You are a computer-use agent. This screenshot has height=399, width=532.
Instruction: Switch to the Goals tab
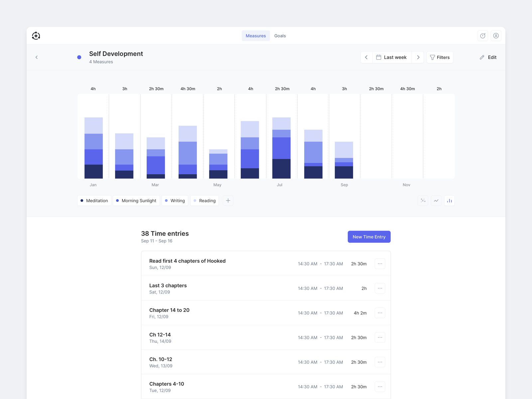coord(280,36)
